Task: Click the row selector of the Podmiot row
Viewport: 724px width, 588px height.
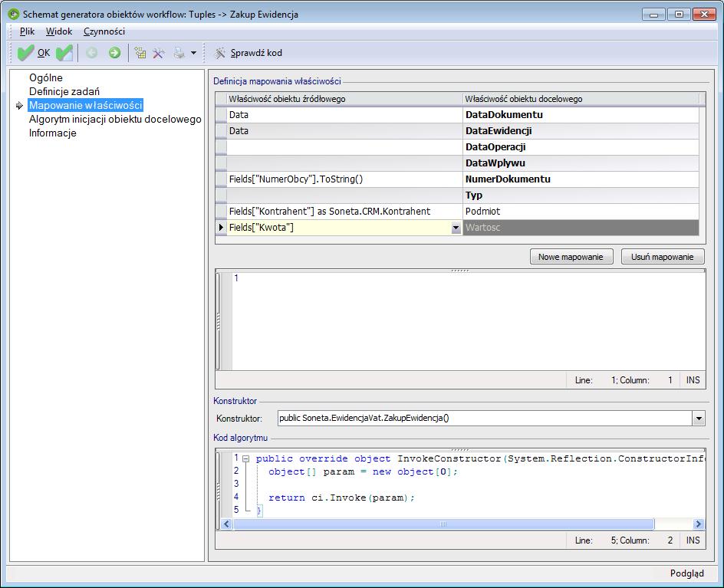Action: click(x=221, y=212)
